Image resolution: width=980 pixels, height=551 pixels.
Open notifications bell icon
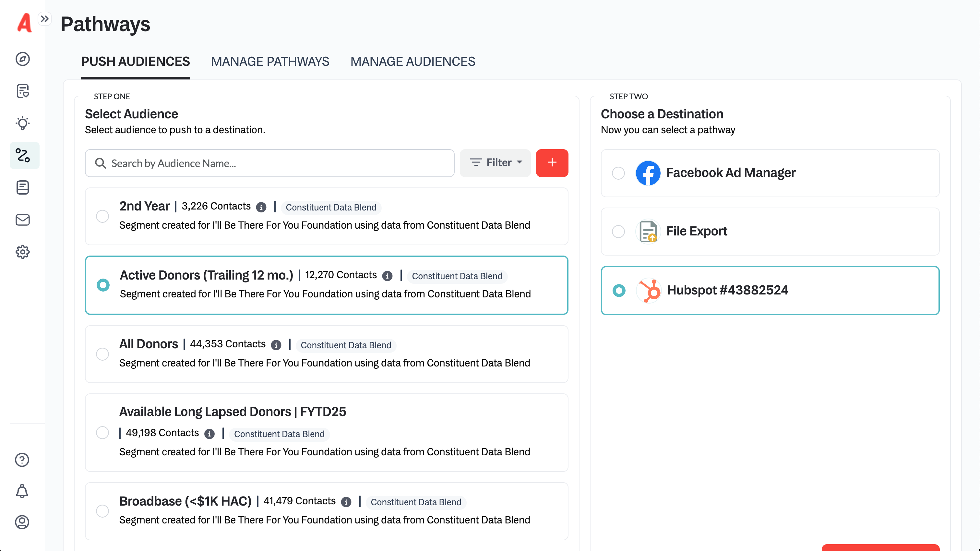click(x=22, y=491)
